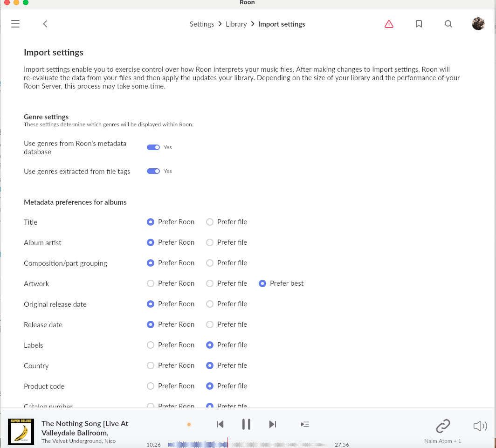
Task: Open the volume speaker control
Action: point(480,426)
